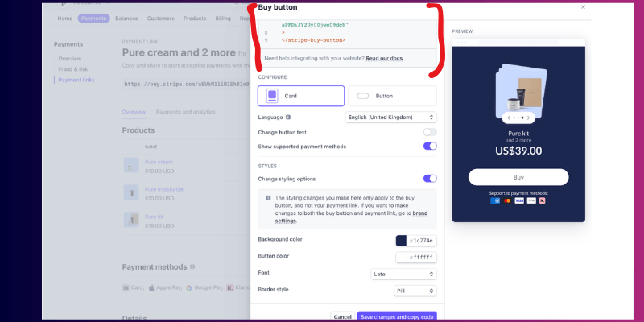Screen dimensions: 644x322
Task: Open the Font dropdown showing Lato
Action: [403, 274]
